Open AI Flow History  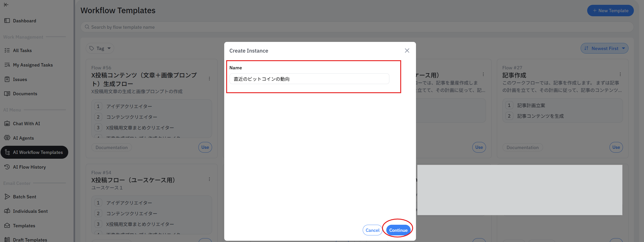pyautogui.click(x=29, y=167)
